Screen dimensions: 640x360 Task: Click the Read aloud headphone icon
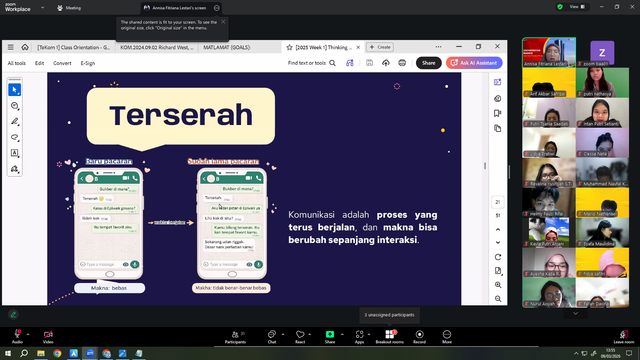coord(350,63)
